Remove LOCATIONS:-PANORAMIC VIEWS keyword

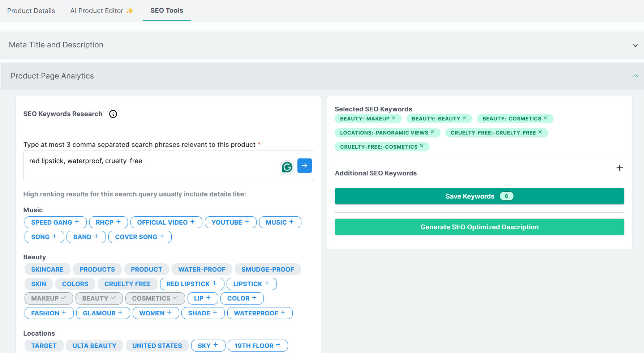pos(432,132)
